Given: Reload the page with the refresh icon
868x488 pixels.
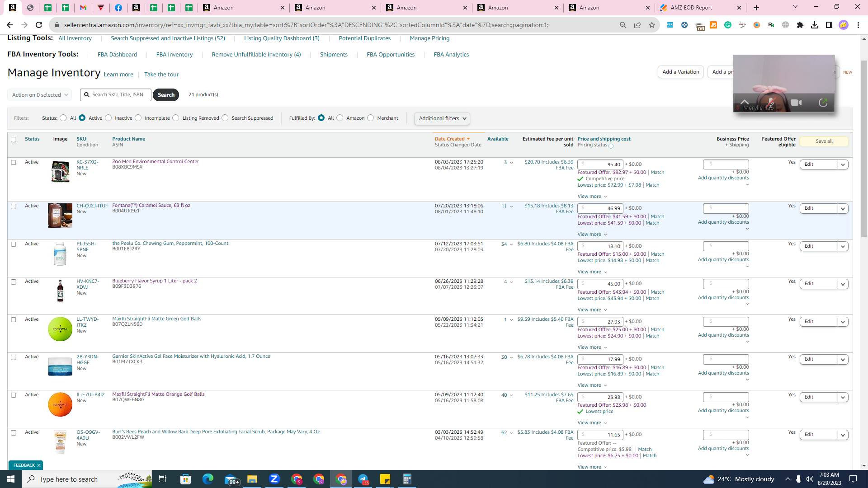Looking at the screenshot, I should (x=39, y=25).
